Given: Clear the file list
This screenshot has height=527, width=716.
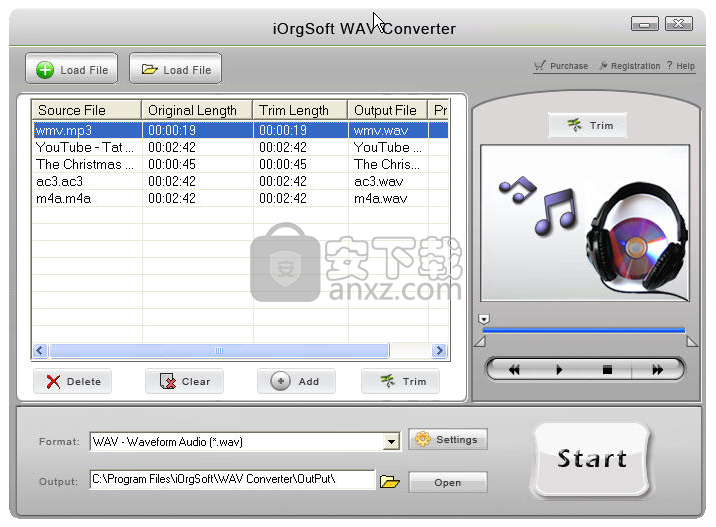Looking at the screenshot, I should tap(184, 381).
